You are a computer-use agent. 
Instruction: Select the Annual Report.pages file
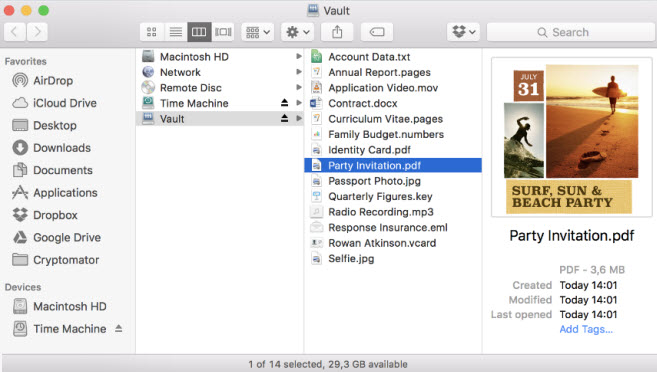pos(393,72)
